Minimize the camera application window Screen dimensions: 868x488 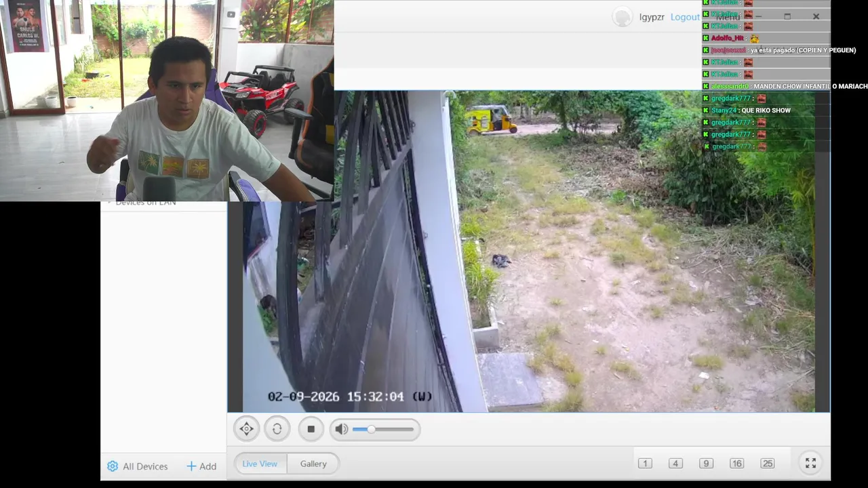pyautogui.click(x=758, y=16)
